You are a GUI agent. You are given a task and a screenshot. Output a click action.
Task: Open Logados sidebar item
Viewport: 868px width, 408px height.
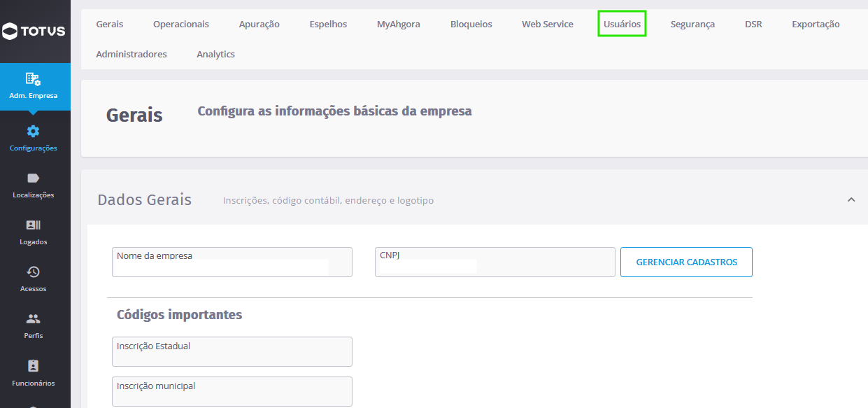34,232
